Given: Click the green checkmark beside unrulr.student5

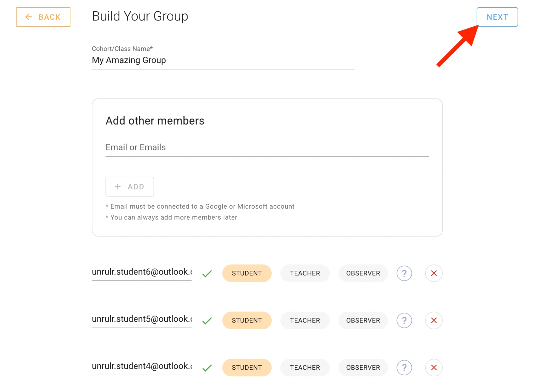Looking at the screenshot, I should coord(207,321).
